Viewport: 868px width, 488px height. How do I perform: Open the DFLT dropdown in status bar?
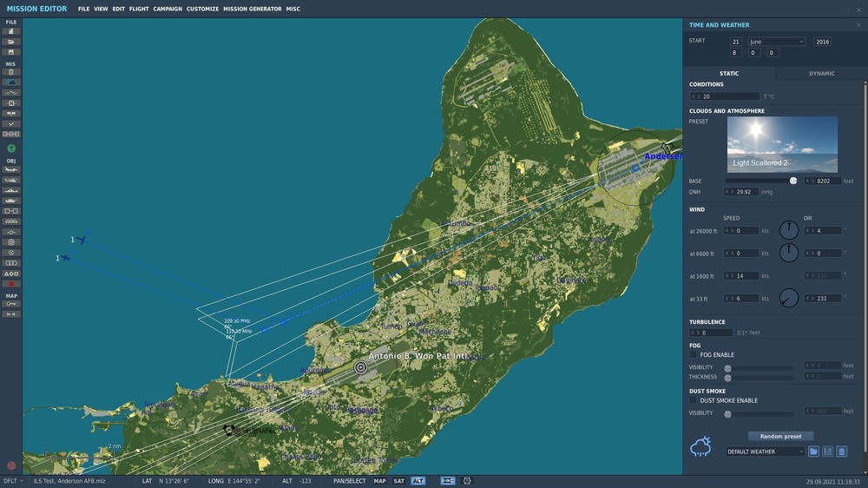tap(14, 481)
